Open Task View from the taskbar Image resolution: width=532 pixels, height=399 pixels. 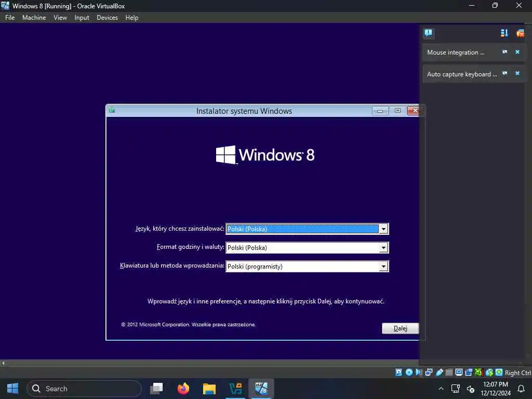pyautogui.click(x=157, y=389)
